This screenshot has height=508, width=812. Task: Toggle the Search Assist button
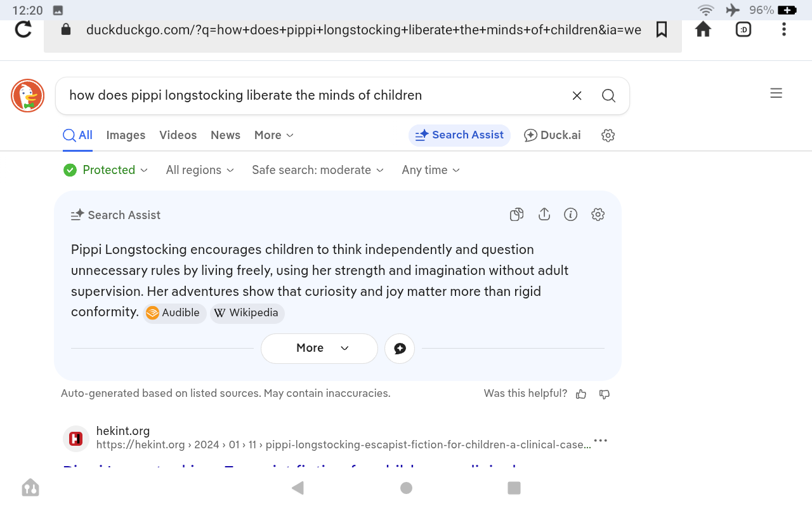pos(459,135)
